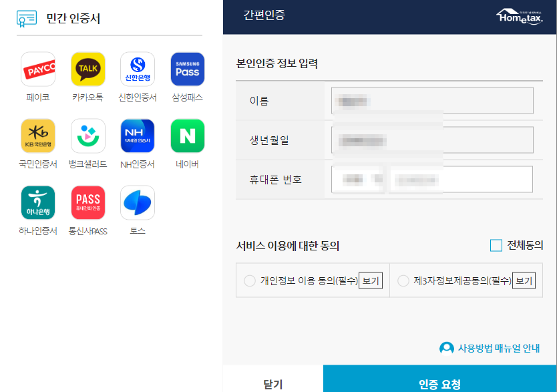Screen dimensions: 557x392
Task: Focus the 이름 input field
Action: pos(432,101)
